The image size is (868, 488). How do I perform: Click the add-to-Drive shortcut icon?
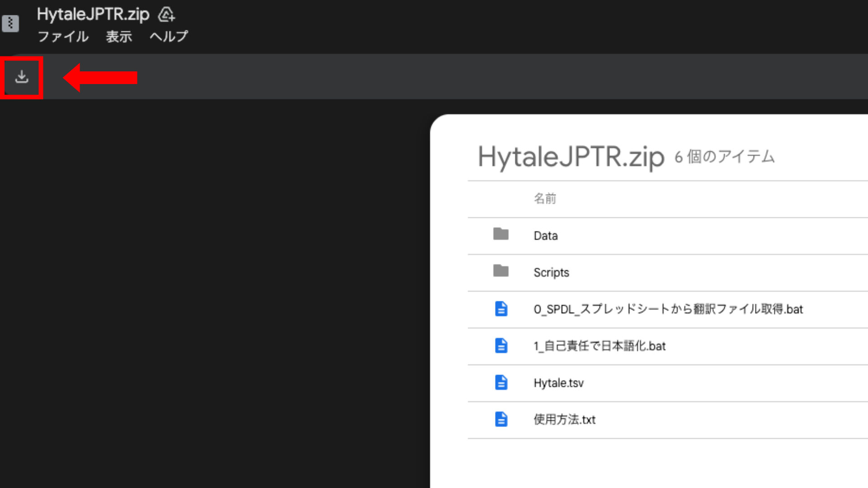(x=166, y=15)
